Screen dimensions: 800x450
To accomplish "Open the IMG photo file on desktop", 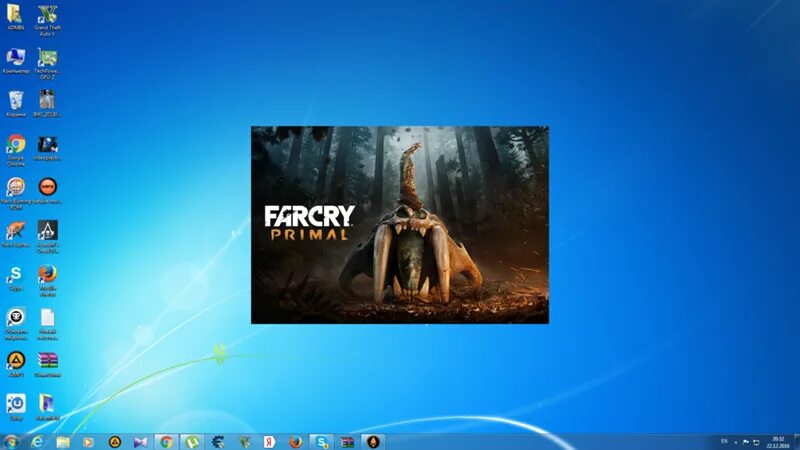I will (x=47, y=104).
